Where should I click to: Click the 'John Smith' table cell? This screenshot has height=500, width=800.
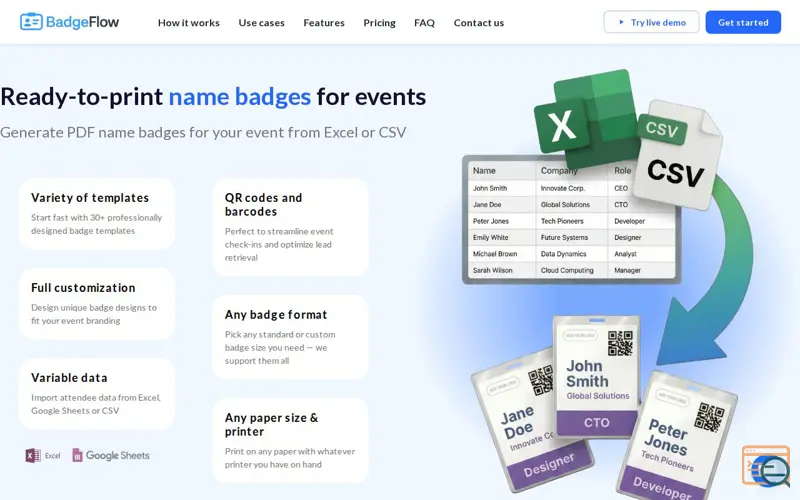490,188
